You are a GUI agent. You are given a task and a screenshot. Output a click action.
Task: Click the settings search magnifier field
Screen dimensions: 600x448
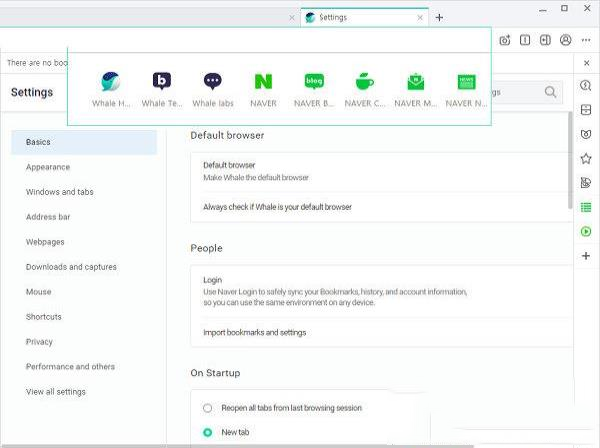pyautogui.click(x=550, y=92)
